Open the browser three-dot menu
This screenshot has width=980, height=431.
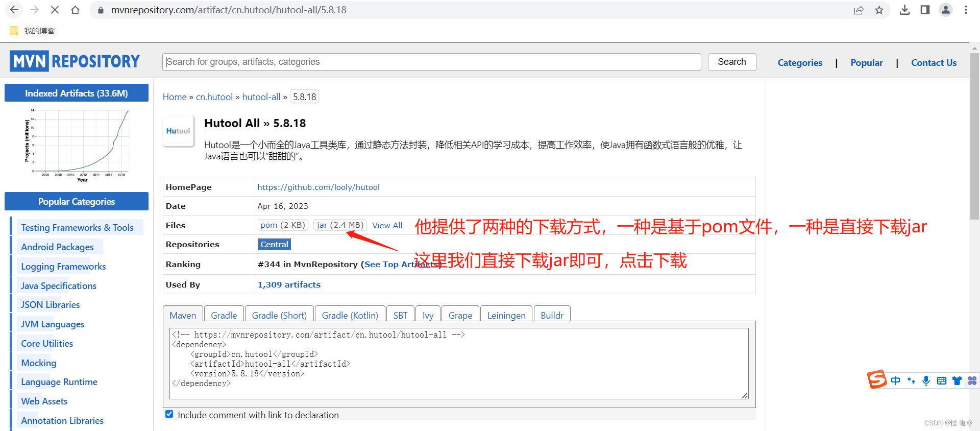tap(966, 10)
